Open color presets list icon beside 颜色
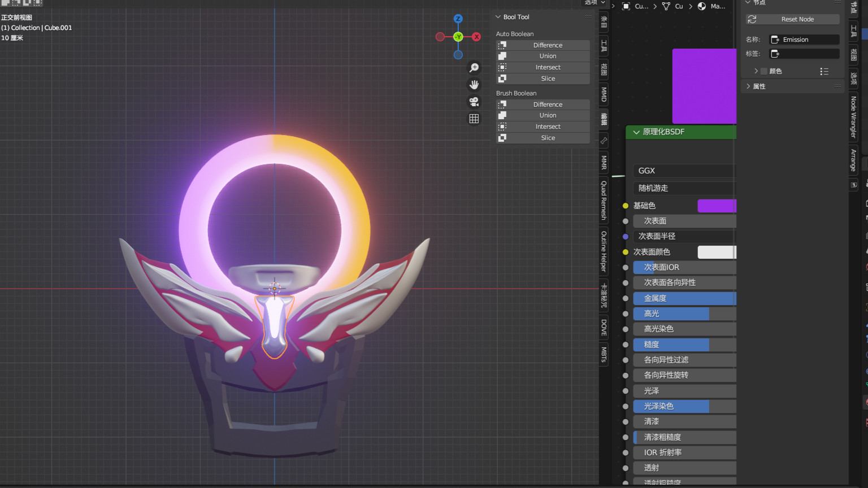This screenshot has width=868, height=488. [x=824, y=71]
